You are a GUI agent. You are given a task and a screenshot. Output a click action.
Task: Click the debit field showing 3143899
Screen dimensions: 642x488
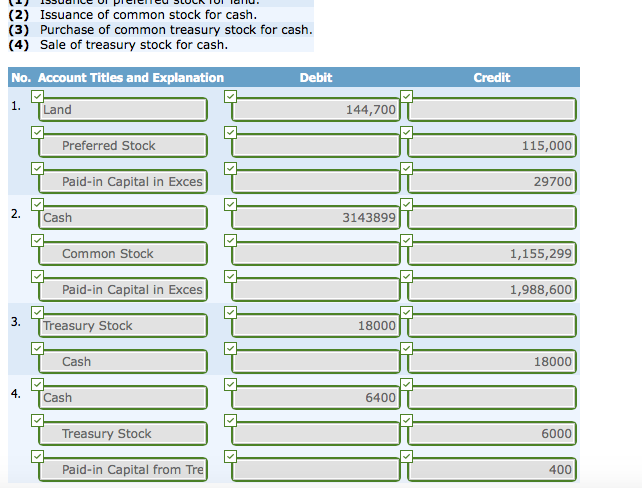[316, 217]
